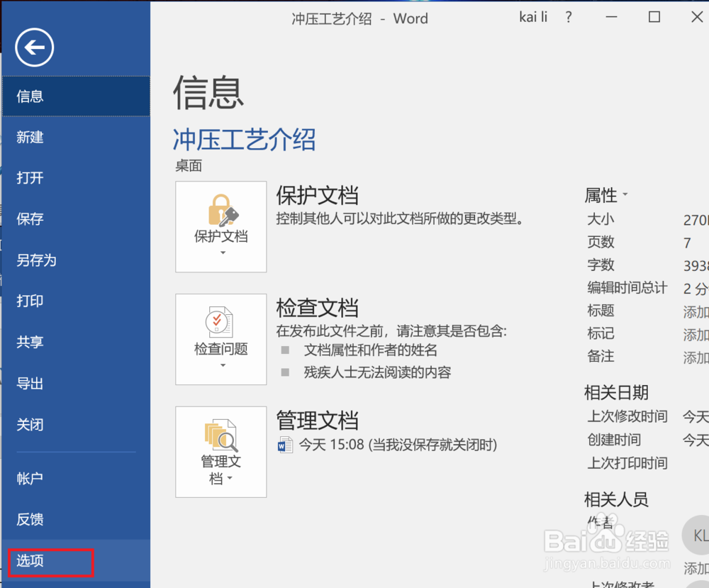Screen dimensions: 709x588
Task: Click the 添加 field next to 标题
Action: [x=696, y=311]
